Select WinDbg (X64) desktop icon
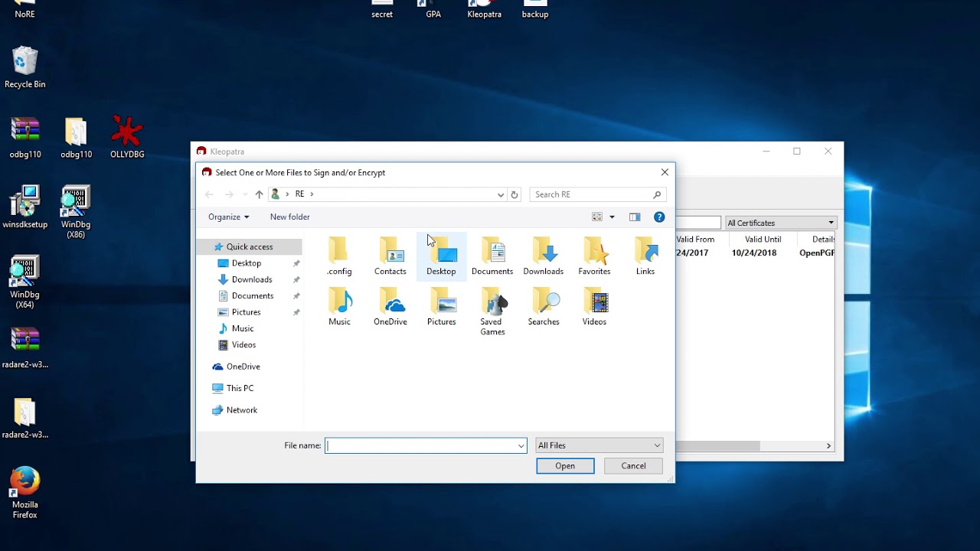The width and height of the screenshot is (980, 551). click(25, 282)
